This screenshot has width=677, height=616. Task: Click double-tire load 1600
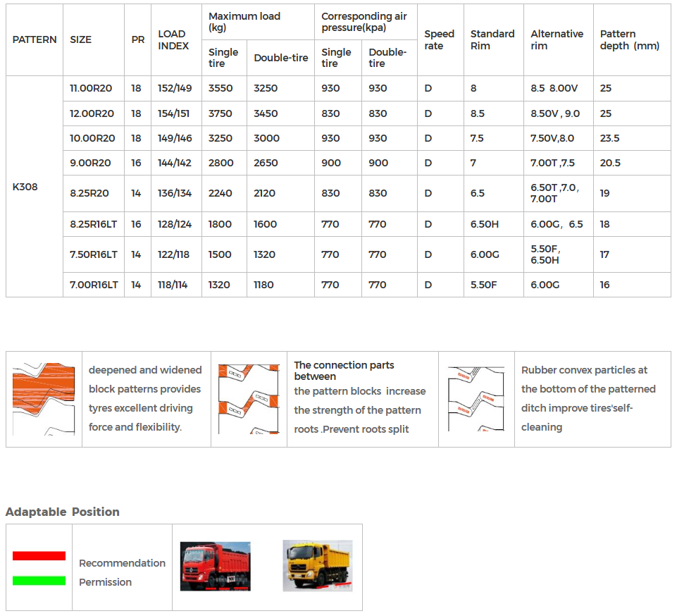click(x=265, y=224)
